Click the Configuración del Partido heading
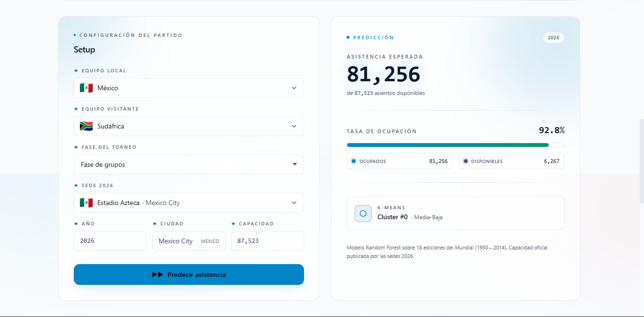The image size is (644, 317). point(131,35)
